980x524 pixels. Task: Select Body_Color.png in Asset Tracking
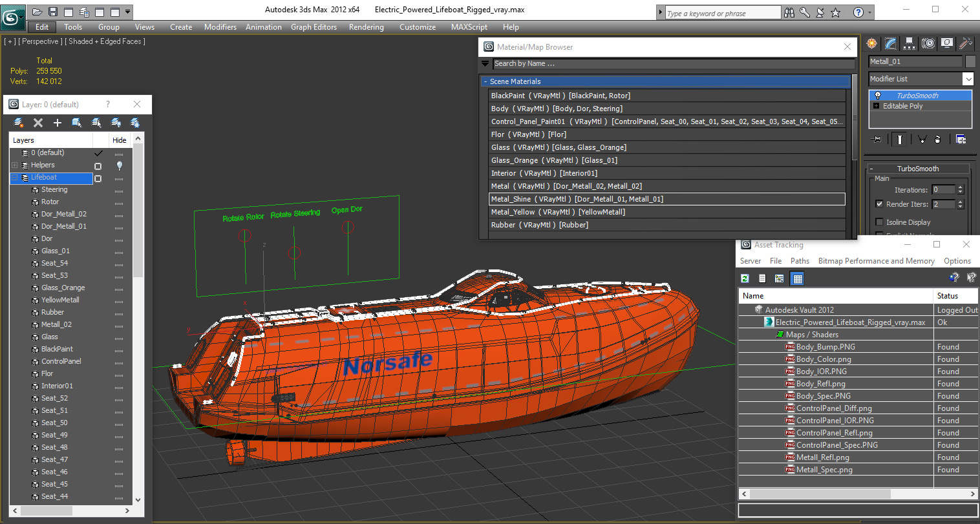click(x=824, y=359)
